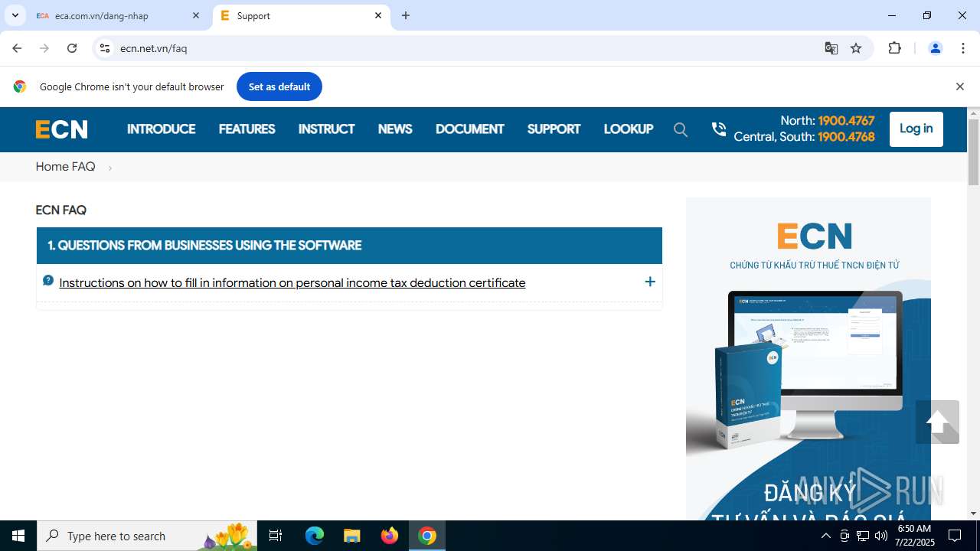Open the INSTRUCT menu
The height and width of the screenshot is (551, 980).
(x=326, y=129)
